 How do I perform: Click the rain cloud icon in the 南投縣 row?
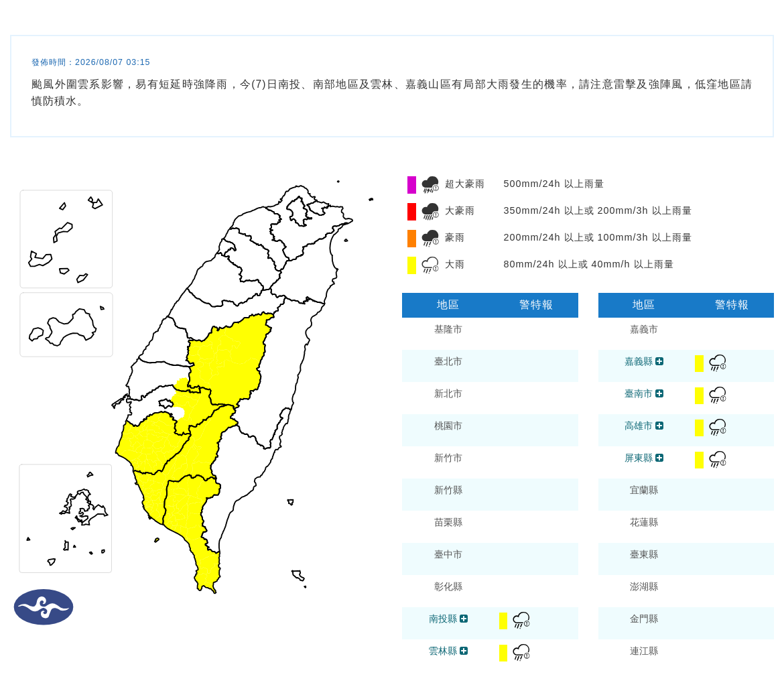click(x=521, y=621)
